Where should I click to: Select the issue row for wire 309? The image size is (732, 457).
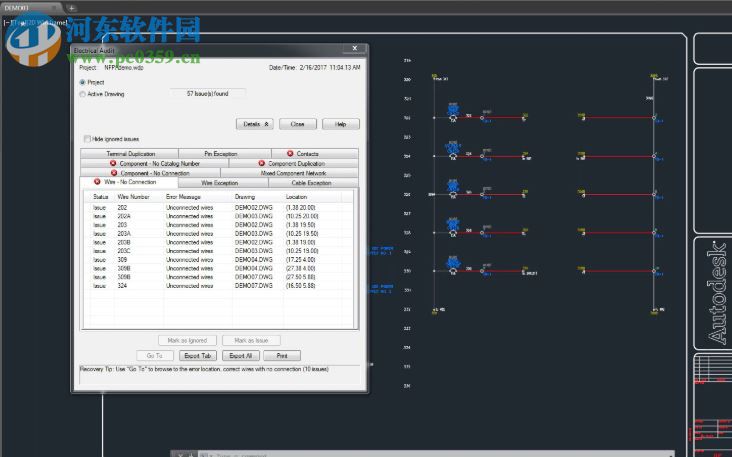point(219,260)
